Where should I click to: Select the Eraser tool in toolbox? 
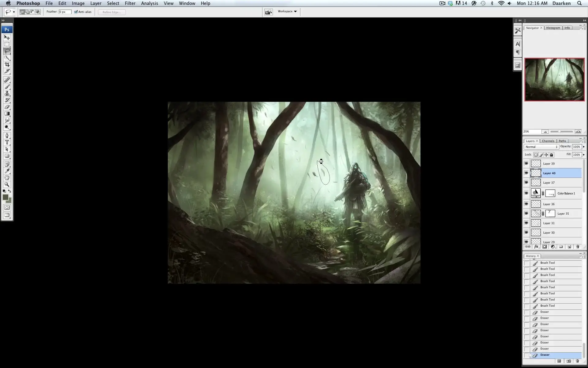[x=7, y=107]
